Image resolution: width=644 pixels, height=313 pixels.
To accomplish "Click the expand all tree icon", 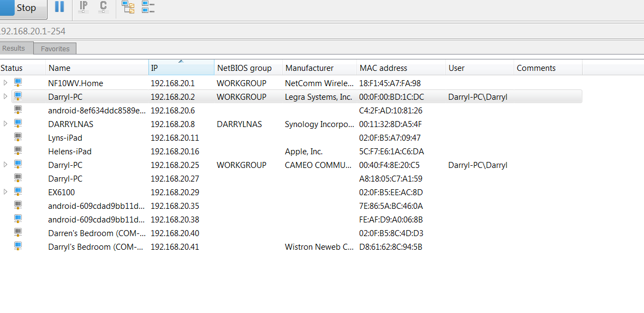I will (128, 7).
